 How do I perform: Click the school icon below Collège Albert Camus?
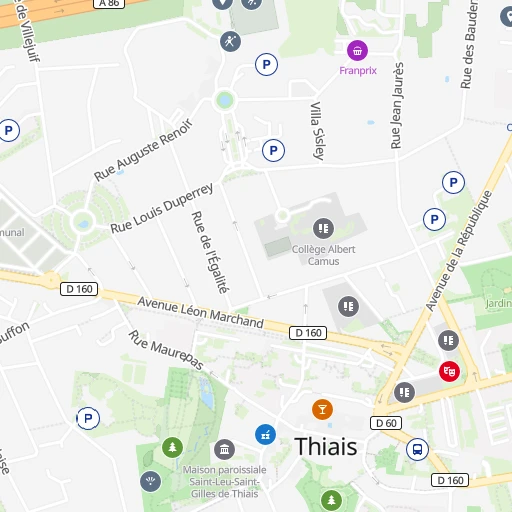tap(348, 306)
